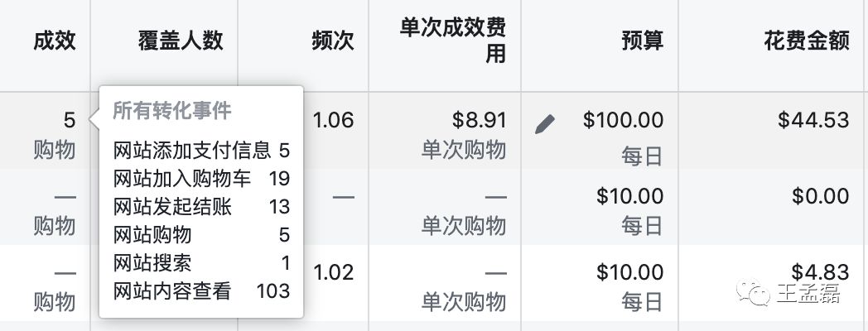Screen dimensions: 868x331
Task: Click the 网站内容查看 entry showing 103
Action: pyautogui.click(x=201, y=290)
